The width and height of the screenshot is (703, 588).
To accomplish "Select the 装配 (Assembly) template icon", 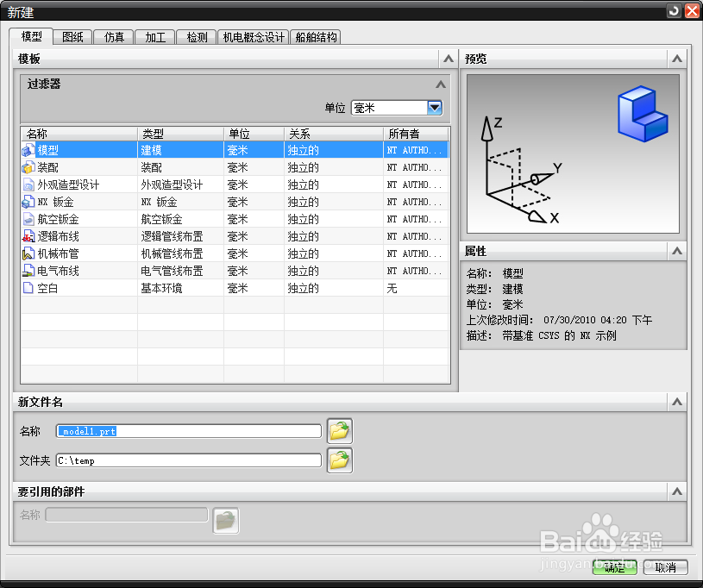I will tap(26, 167).
